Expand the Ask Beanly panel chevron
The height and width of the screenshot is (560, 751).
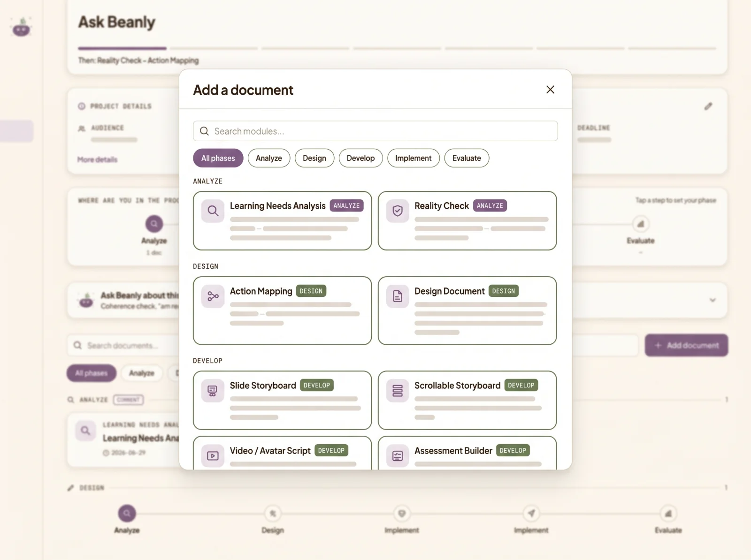[x=713, y=300]
